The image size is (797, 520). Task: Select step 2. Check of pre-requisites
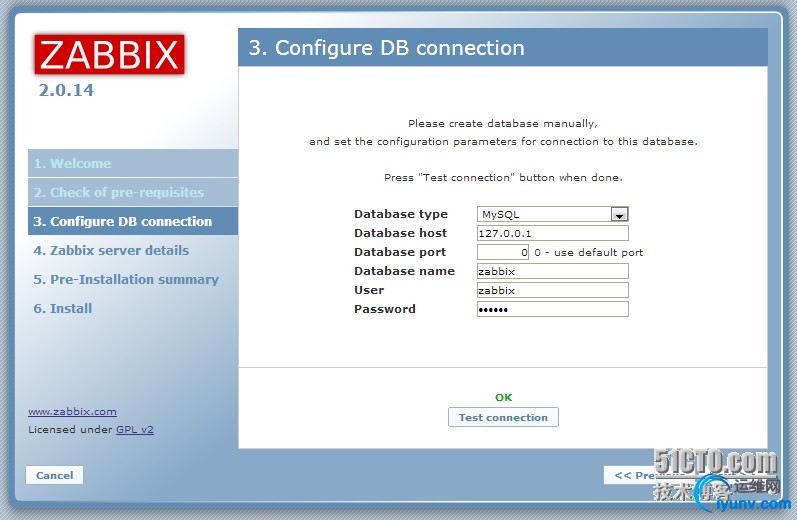133,192
